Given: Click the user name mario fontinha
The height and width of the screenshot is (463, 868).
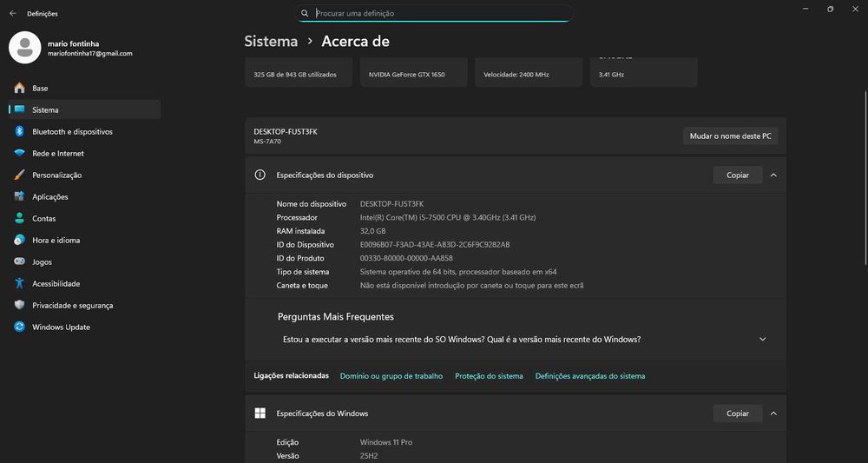Looking at the screenshot, I should click(74, 43).
